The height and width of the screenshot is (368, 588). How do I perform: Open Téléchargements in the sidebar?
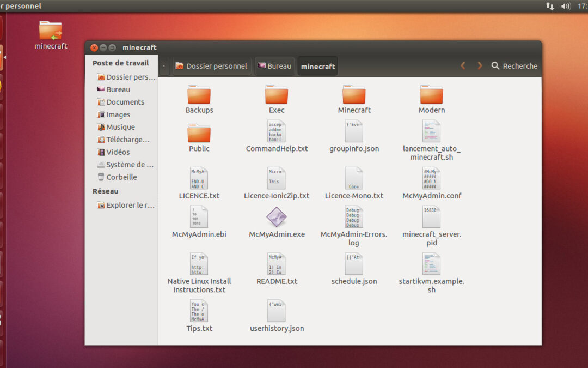coord(124,140)
